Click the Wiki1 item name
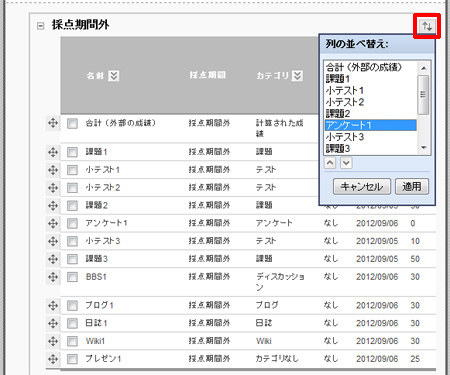Image resolution: width=450 pixels, height=375 pixels. click(x=95, y=341)
